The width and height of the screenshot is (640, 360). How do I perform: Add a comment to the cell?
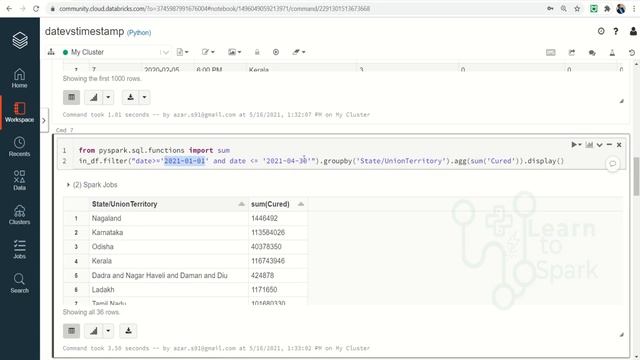pyautogui.click(x=613, y=164)
